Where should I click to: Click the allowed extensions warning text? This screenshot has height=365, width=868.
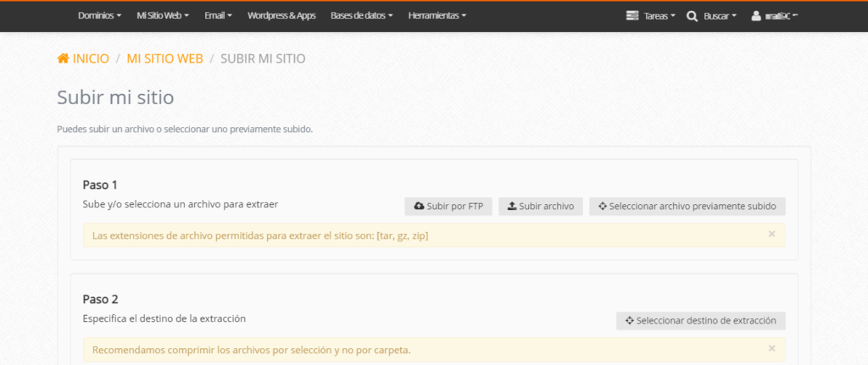(x=260, y=236)
